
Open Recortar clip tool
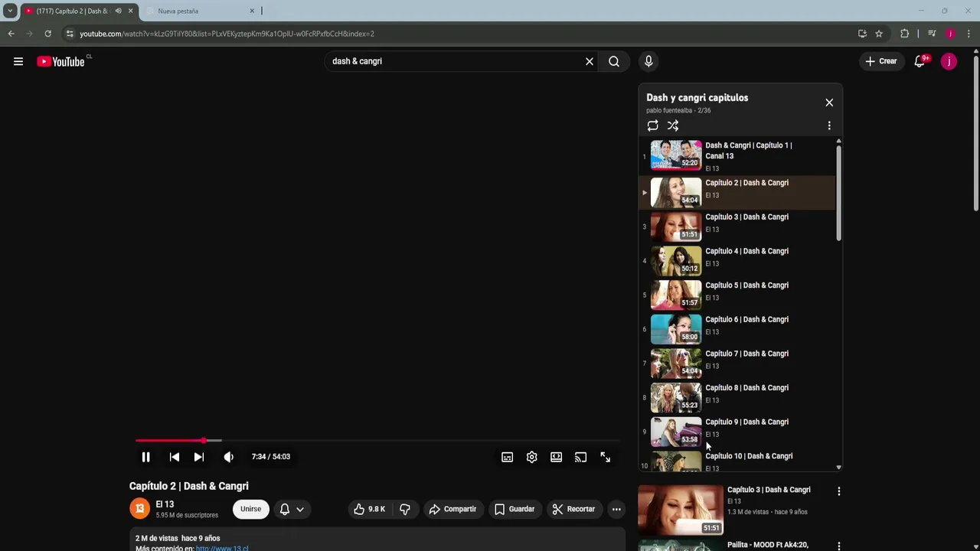573,509
